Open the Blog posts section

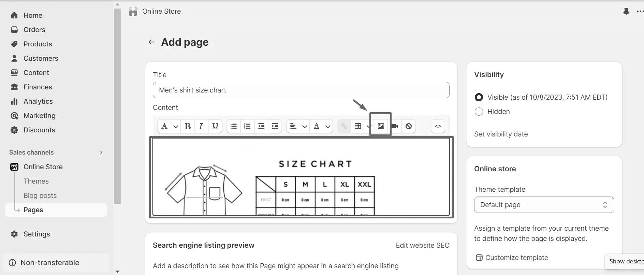click(x=40, y=195)
